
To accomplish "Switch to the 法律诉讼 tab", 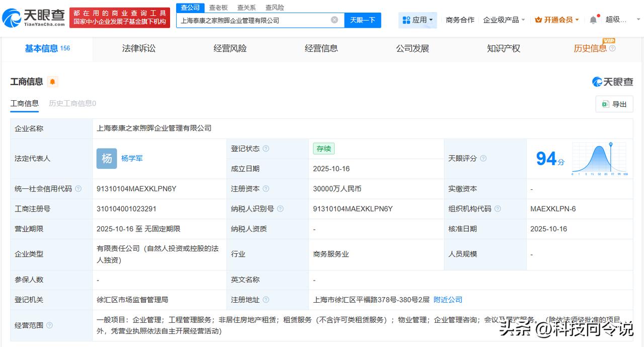I will tap(139, 49).
